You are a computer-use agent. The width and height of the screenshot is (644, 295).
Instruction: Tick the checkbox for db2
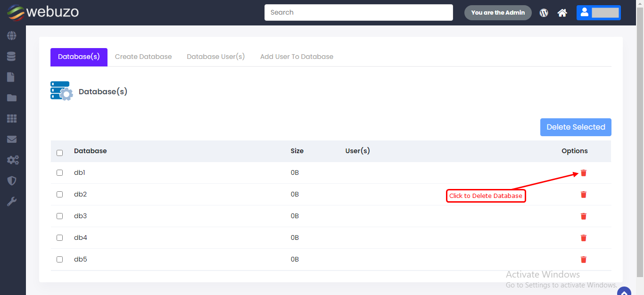[x=59, y=194]
